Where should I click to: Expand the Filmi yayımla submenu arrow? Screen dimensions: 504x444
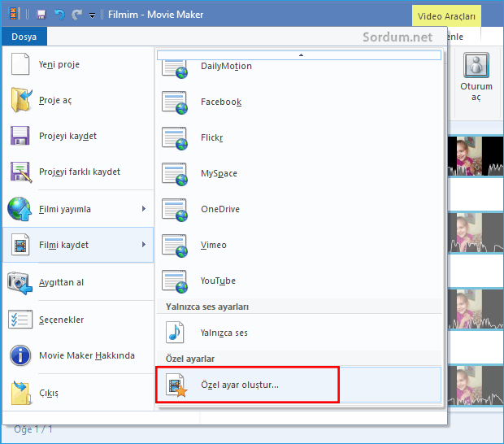tap(144, 209)
